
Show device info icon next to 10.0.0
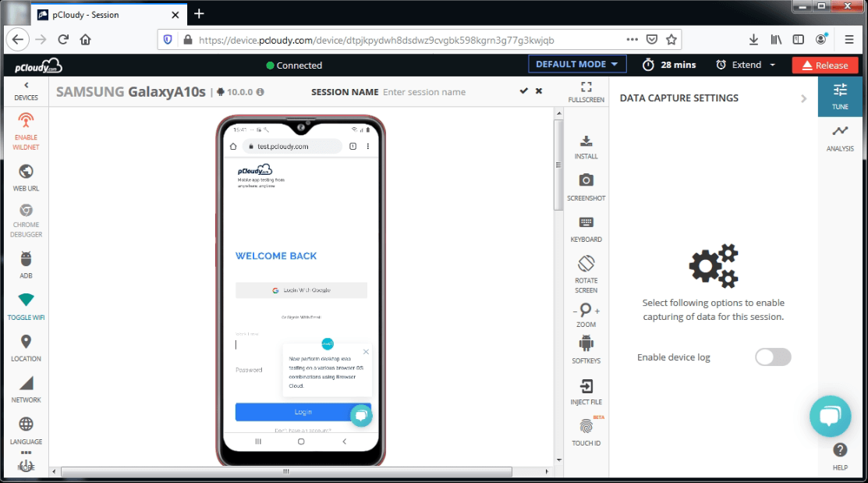[x=260, y=92]
